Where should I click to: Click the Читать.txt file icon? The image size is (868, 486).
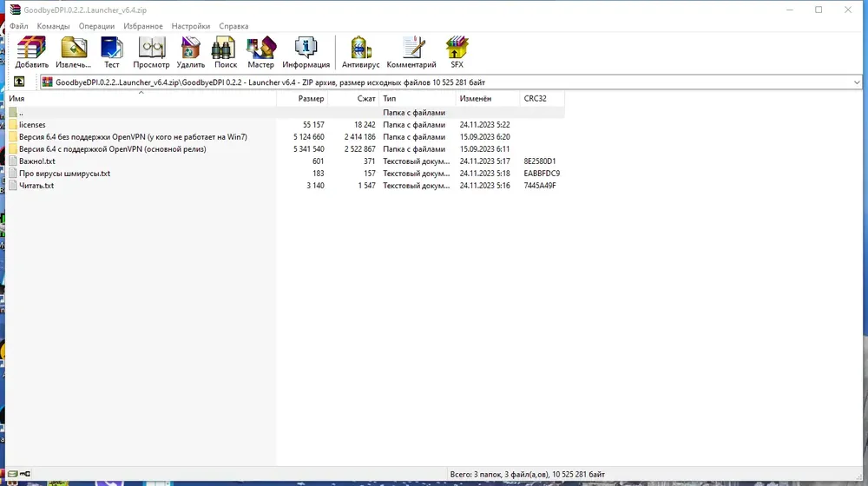coord(13,186)
